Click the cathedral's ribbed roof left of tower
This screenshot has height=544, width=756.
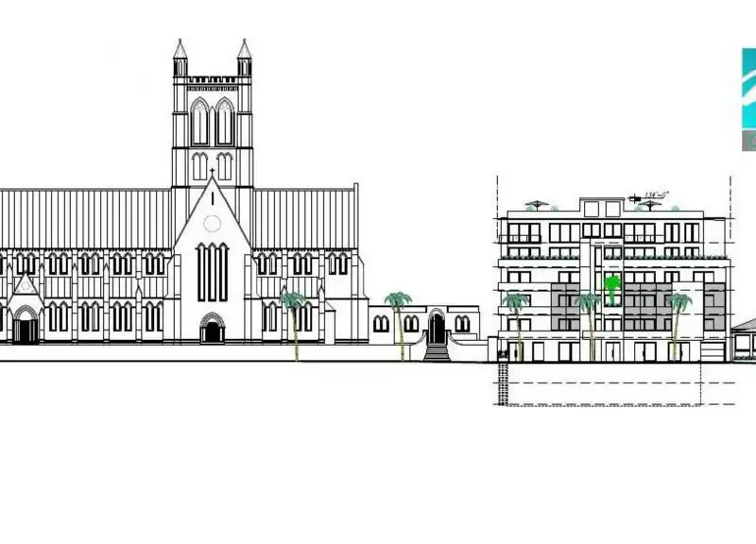point(87,217)
